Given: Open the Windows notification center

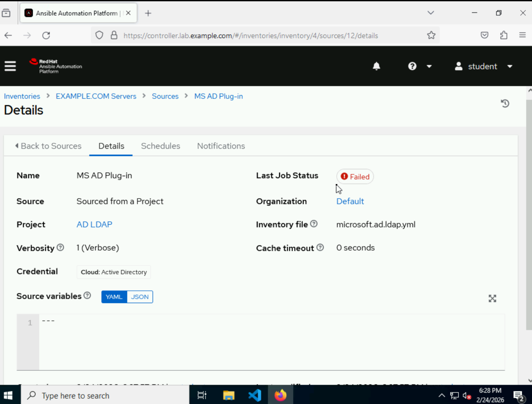Looking at the screenshot, I should tap(519, 396).
